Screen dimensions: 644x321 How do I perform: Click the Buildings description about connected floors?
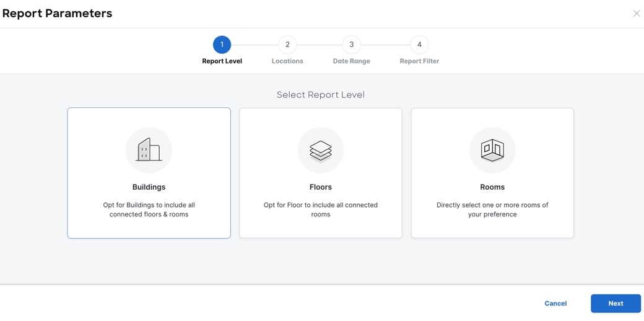point(149,209)
